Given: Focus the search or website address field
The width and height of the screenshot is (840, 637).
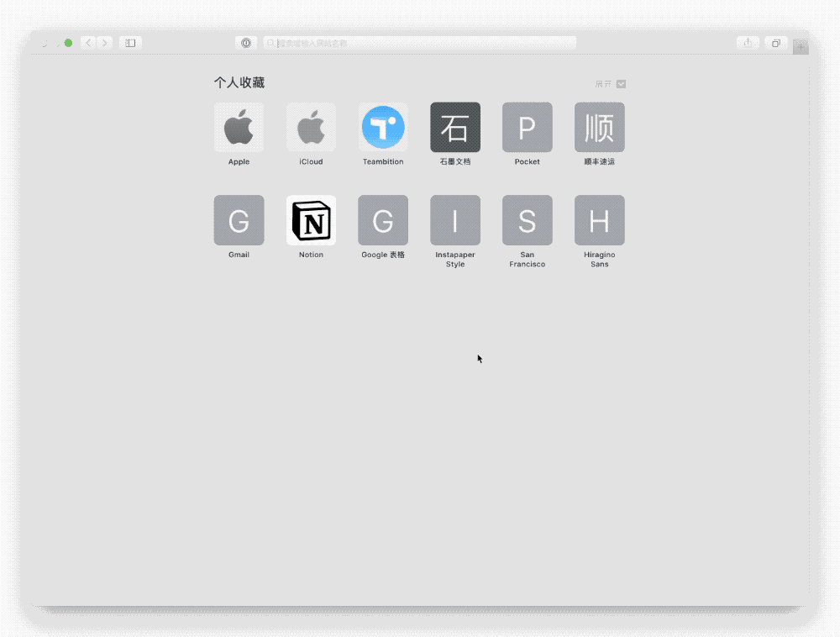Looking at the screenshot, I should 420,43.
